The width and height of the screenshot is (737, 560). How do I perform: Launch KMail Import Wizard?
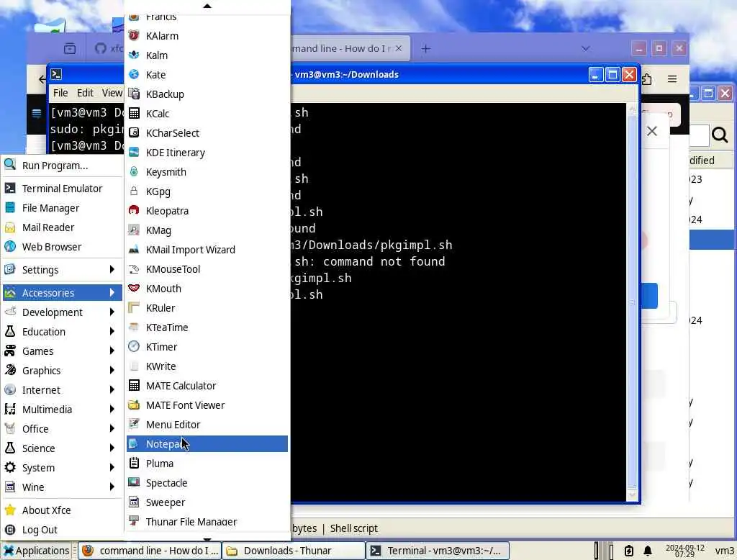coord(207,249)
